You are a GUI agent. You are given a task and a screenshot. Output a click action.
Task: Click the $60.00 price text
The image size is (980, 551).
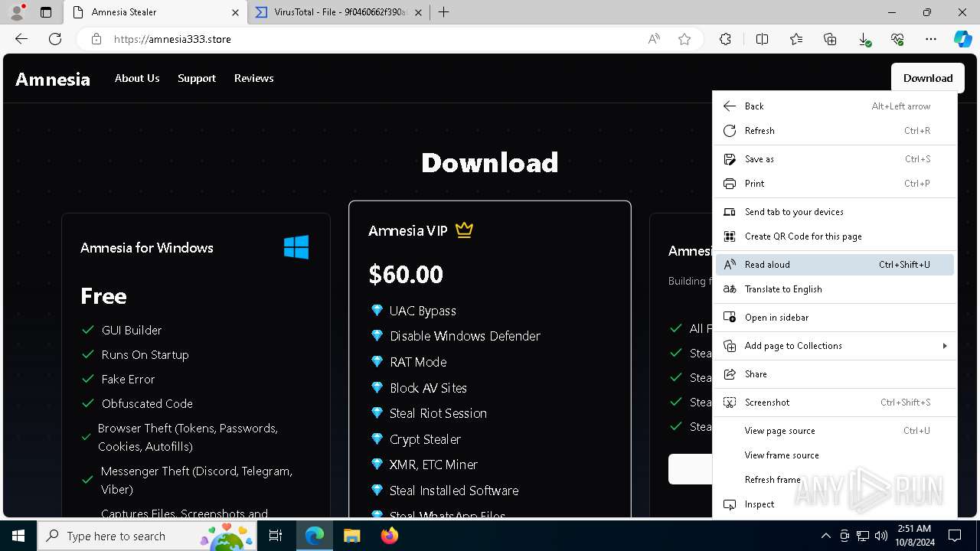[406, 274]
